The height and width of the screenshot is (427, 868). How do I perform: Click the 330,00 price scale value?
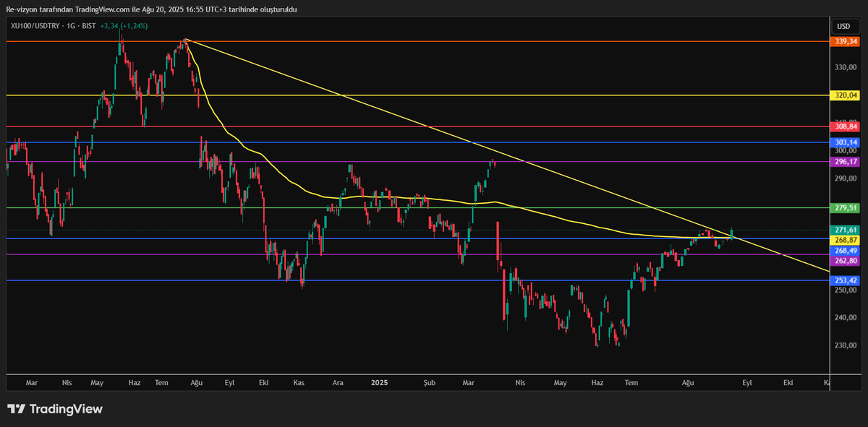point(846,67)
